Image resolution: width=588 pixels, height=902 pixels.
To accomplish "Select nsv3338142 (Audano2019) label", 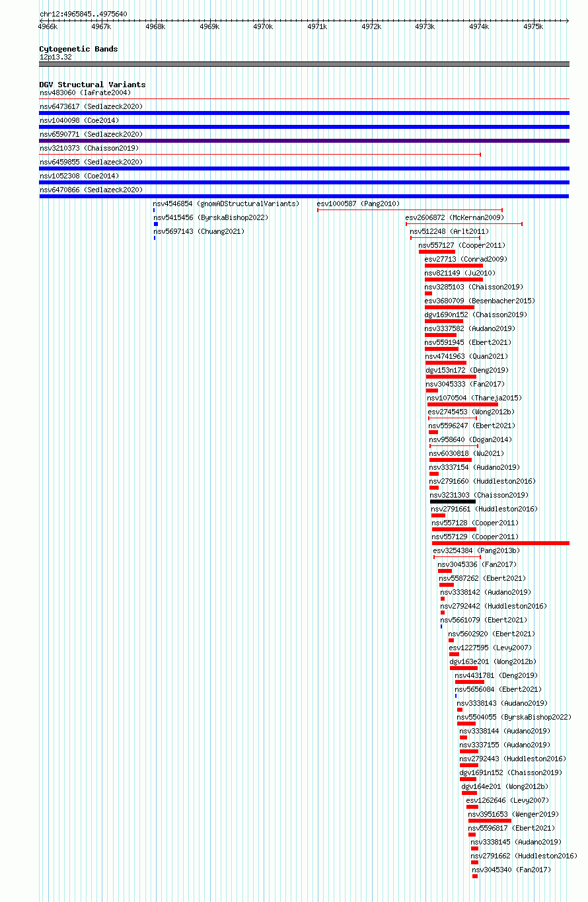I will [x=486, y=592].
